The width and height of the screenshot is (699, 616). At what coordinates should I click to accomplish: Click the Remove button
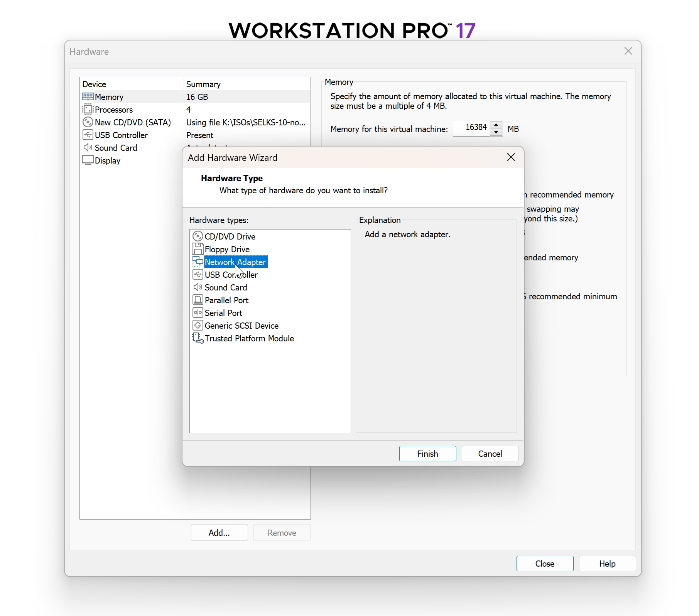282,532
